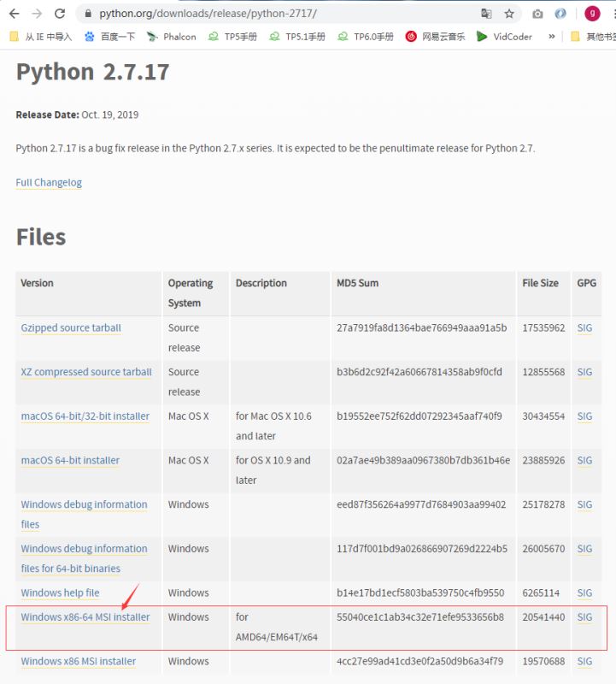Download the XZ compressed source tarball
Image resolution: width=616 pixels, height=684 pixels.
tap(86, 372)
